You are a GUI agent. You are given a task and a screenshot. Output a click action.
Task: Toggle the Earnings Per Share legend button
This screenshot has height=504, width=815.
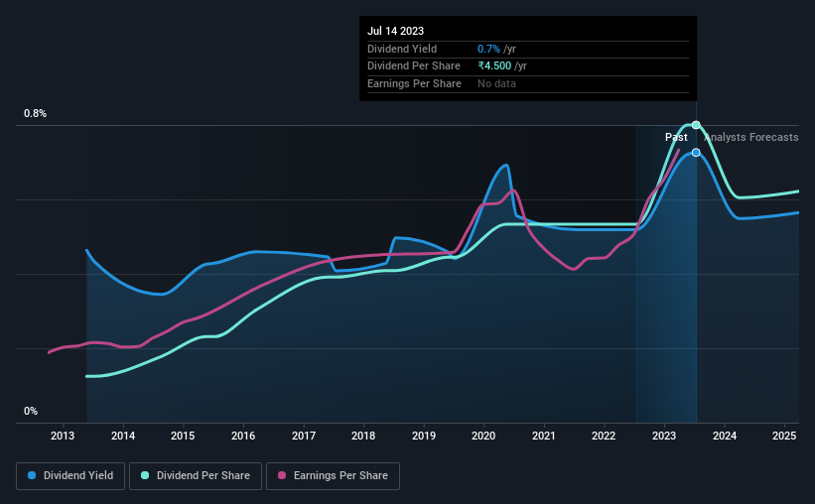(x=333, y=476)
